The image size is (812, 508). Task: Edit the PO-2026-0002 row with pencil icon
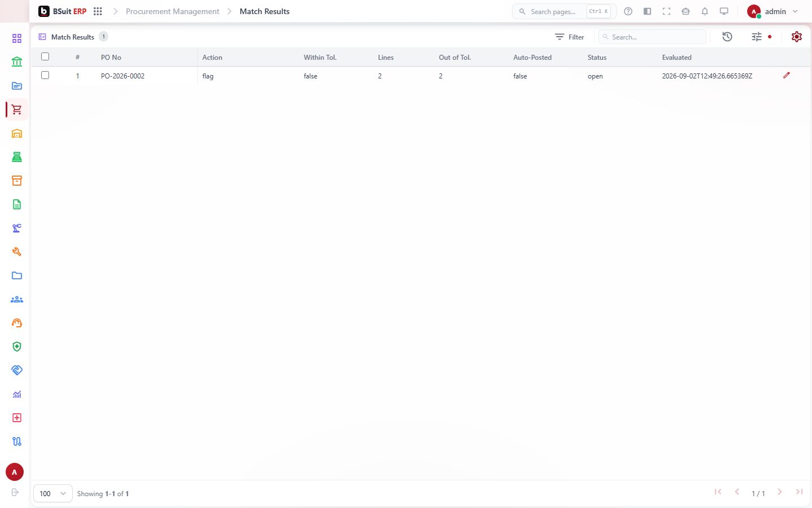787,75
